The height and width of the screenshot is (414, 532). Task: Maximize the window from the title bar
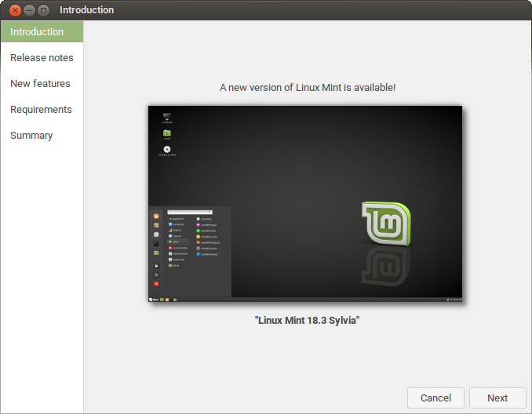[43, 10]
